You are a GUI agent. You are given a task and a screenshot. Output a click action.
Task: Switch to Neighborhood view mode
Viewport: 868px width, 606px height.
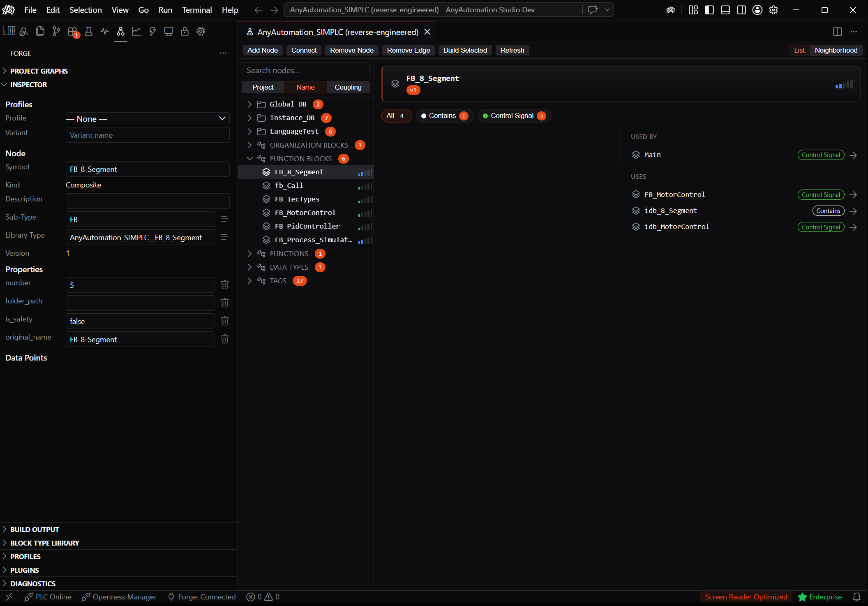(x=836, y=50)
